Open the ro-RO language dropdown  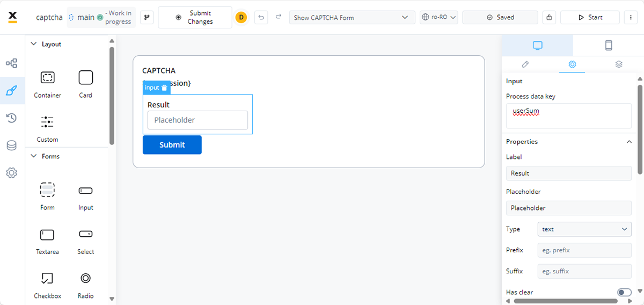[x=438, y=17]
